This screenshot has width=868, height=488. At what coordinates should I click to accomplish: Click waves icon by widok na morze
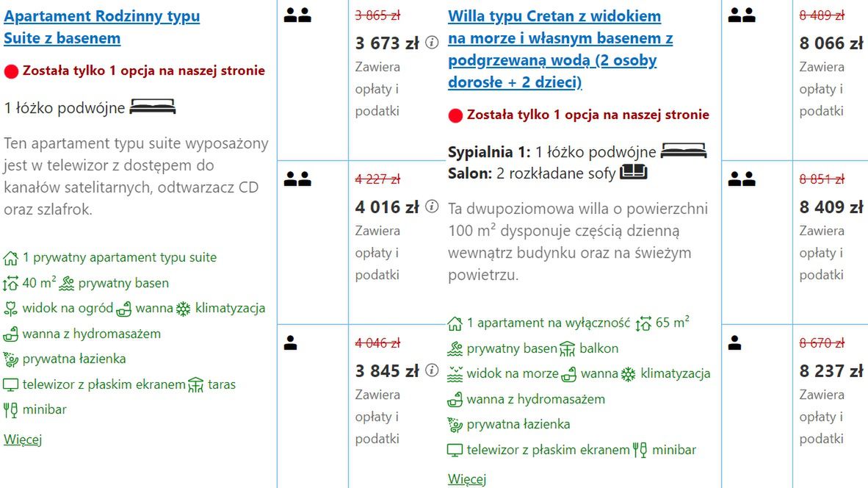455,374
